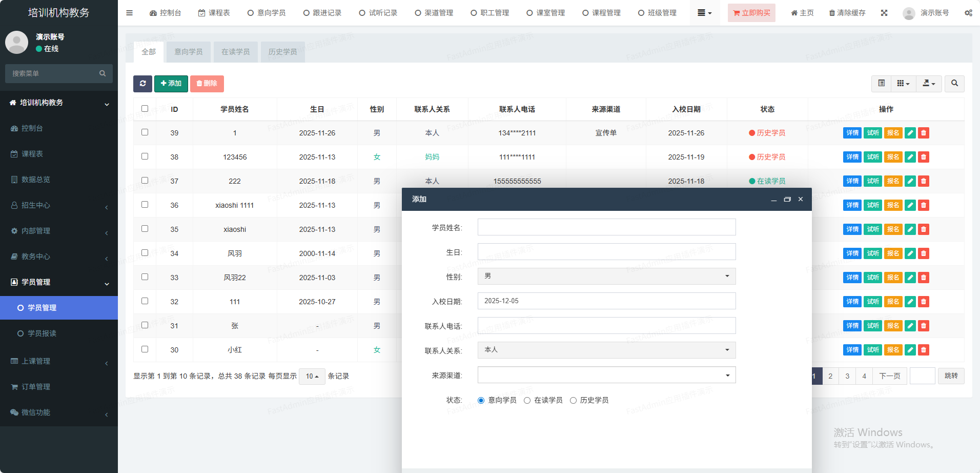
Task: Click the sidebar collapse hamburger icon
Action: point(130,13)
